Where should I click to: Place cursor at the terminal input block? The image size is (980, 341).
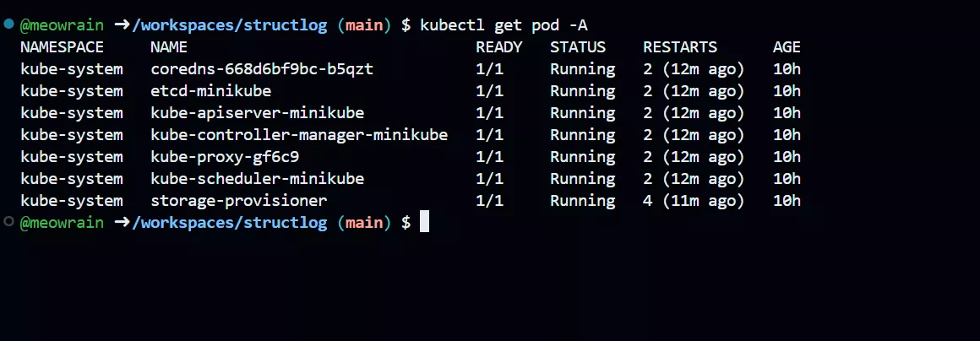coord(425,222)
